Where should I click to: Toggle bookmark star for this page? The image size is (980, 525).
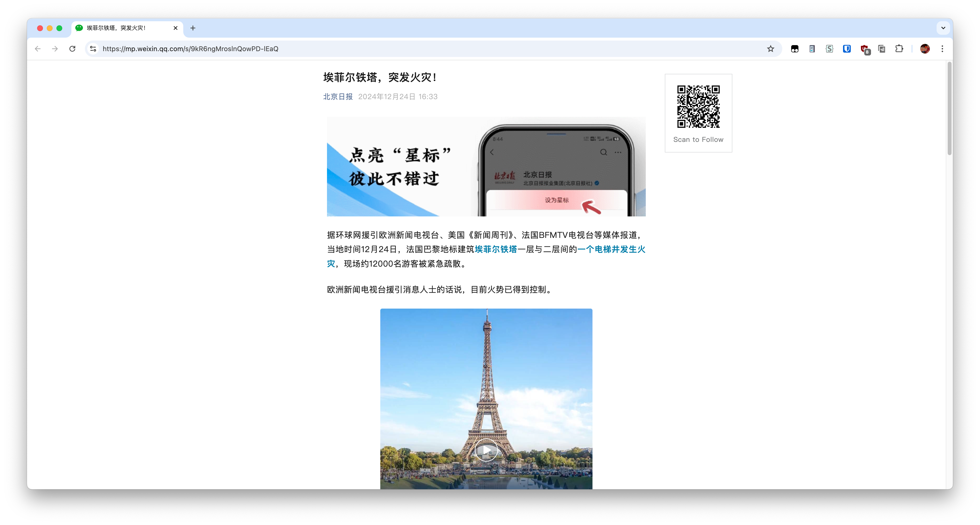(771, 49)
